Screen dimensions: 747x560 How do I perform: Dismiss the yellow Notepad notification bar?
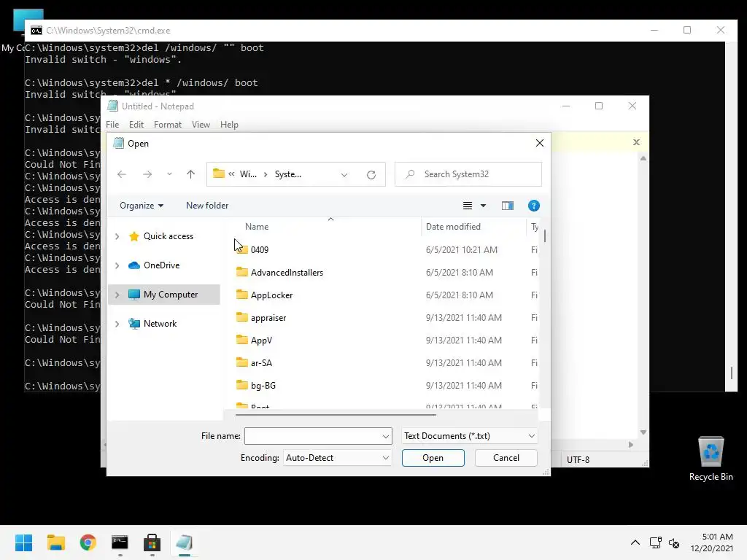(x=636, y=142)
